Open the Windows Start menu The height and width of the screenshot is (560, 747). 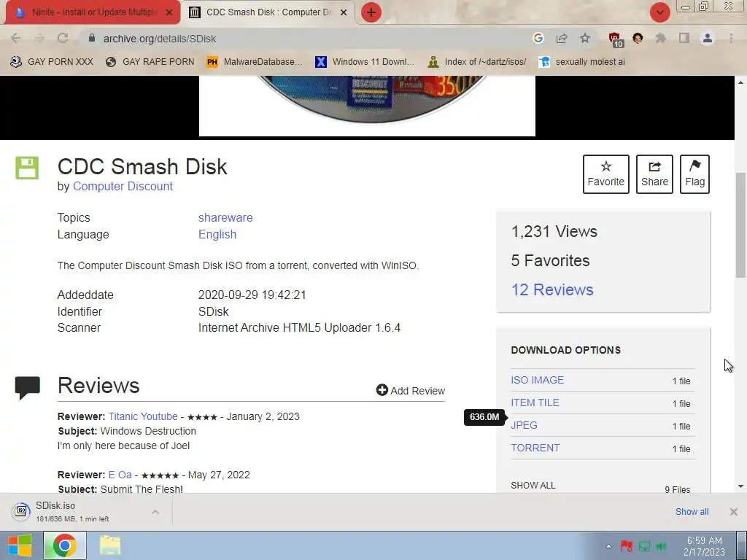[20, 545]
